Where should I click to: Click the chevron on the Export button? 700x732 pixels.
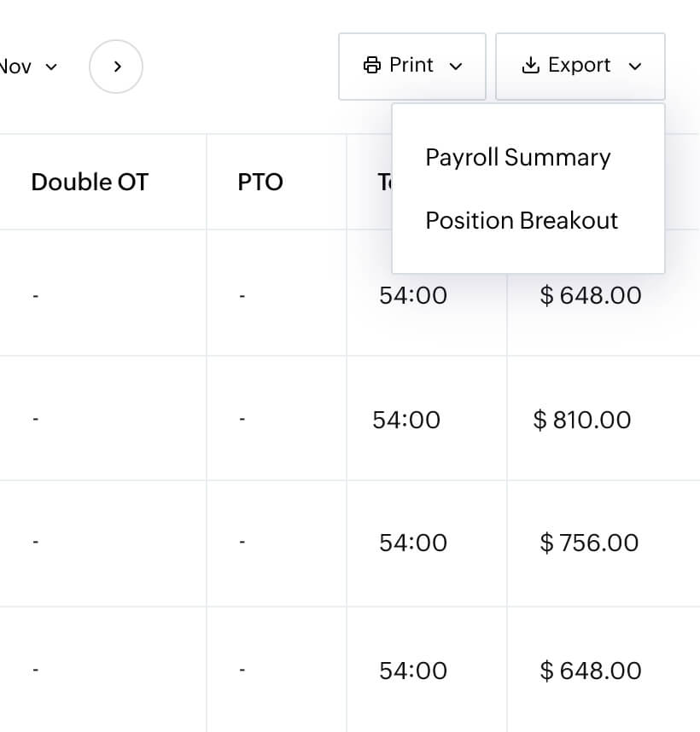(x=637, y=66)
